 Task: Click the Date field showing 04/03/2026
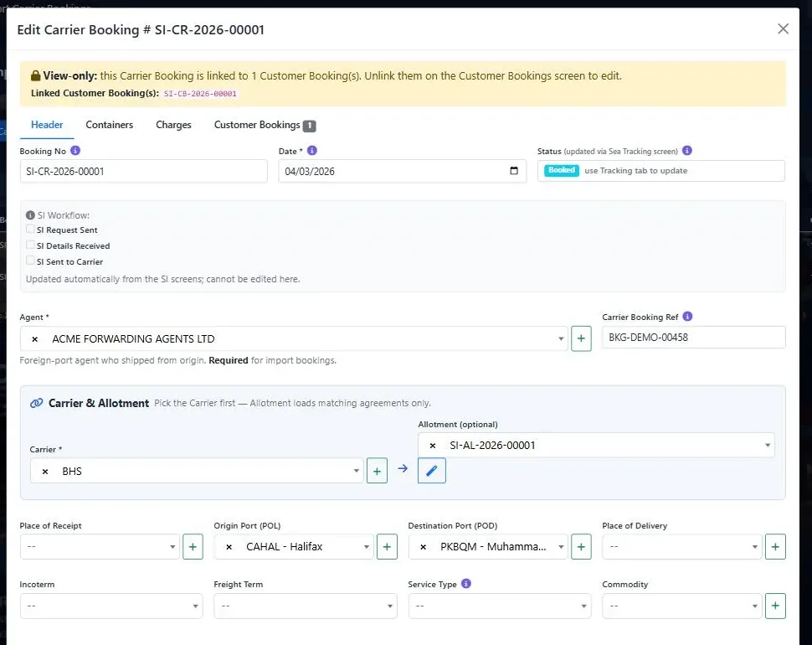coord(402,171)
